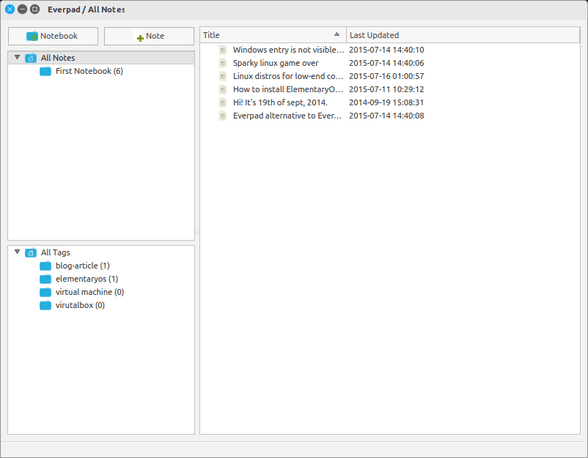
Task: Click the elementaryos tag folder icon
Action: coord(45,279)
